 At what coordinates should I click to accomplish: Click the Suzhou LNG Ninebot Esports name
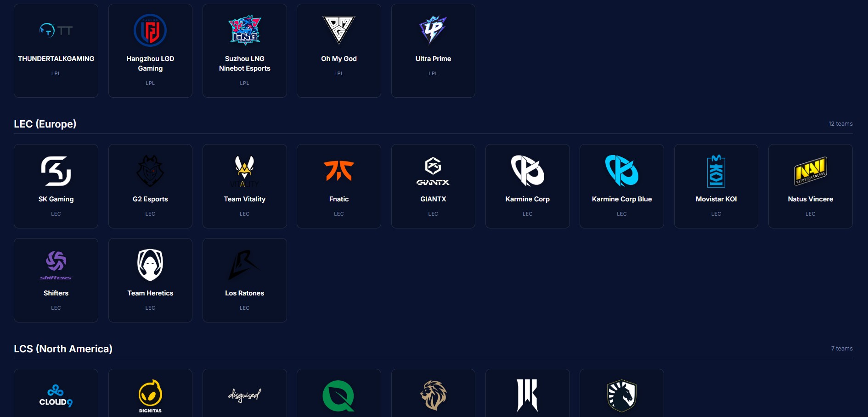pos(245,63)
